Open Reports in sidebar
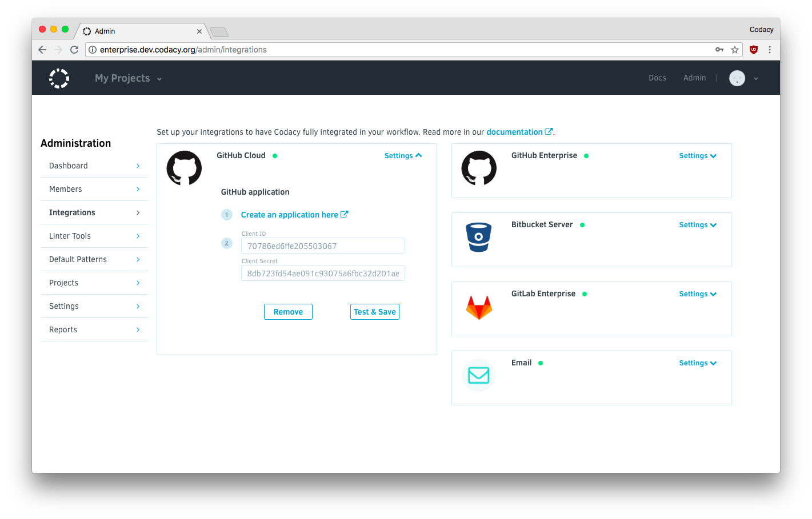Viewport: 812px width, 519px height. click(x=94, y=329)
